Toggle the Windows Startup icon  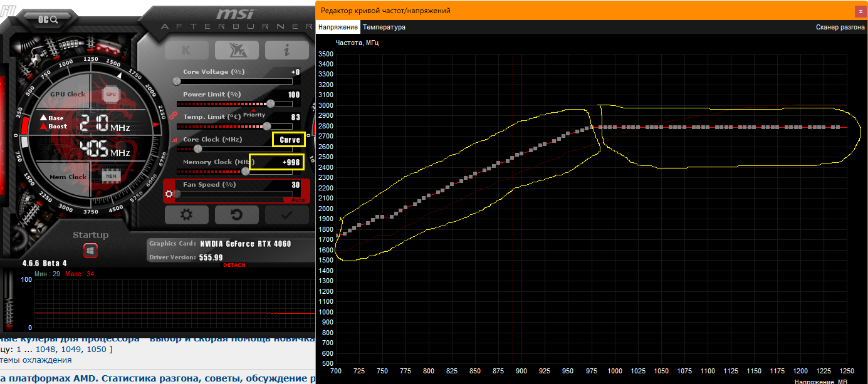point(91,251)
